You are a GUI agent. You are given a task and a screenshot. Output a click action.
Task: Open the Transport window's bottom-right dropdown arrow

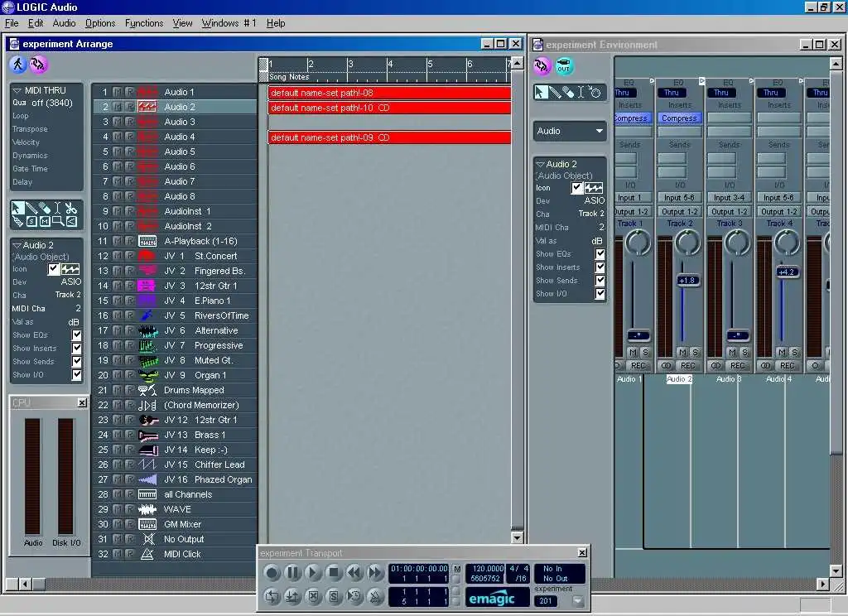click(577, 601)
